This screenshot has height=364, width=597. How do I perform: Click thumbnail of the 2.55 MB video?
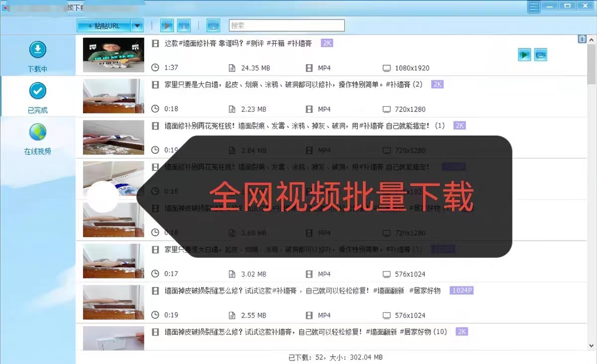(113, 302)
